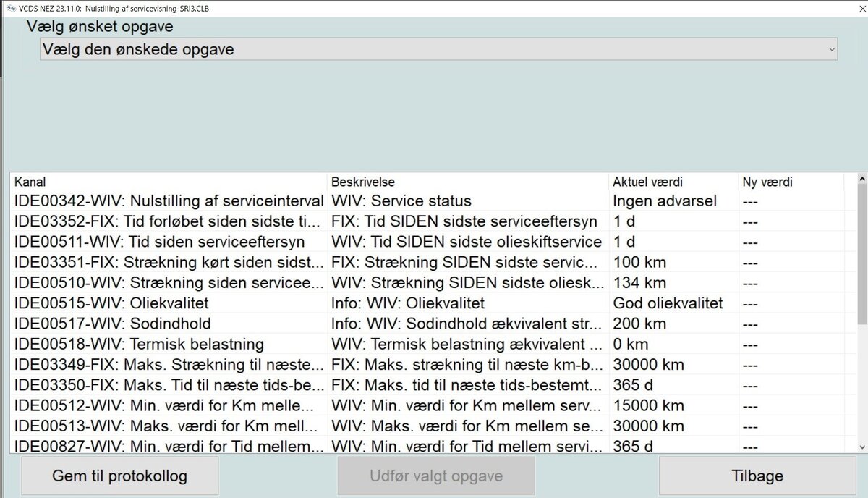The height and width of the screenshot is (498, 868).
Task: Click the 'Udfør valgt opgave' button
Action: (x=436, y=476)
